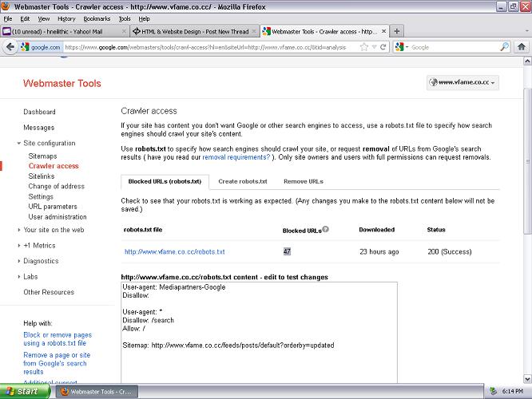Click the Windows start button
The width and height of the screenshot is (532, 399).
pos(26,392)
